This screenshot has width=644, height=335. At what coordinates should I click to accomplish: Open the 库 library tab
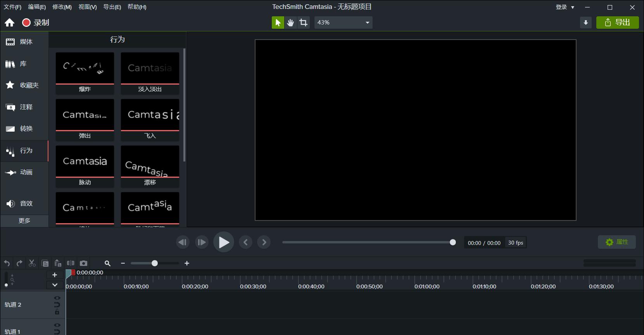coord(24,64)
